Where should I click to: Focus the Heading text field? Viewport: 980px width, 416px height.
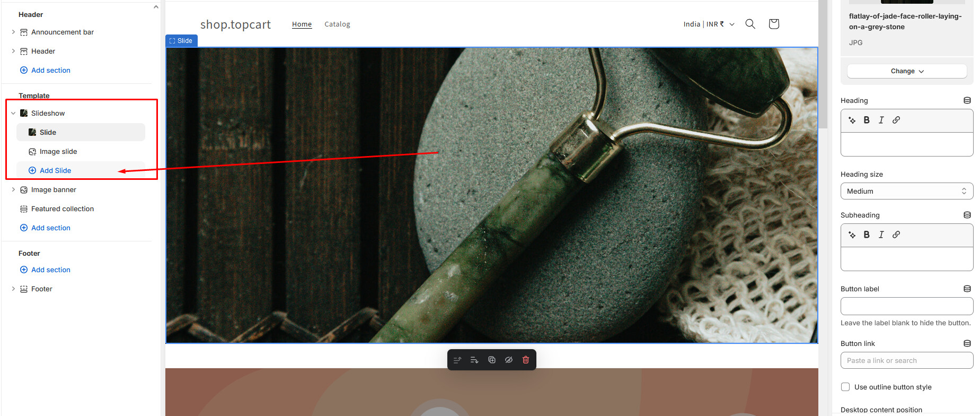point(907,144)
